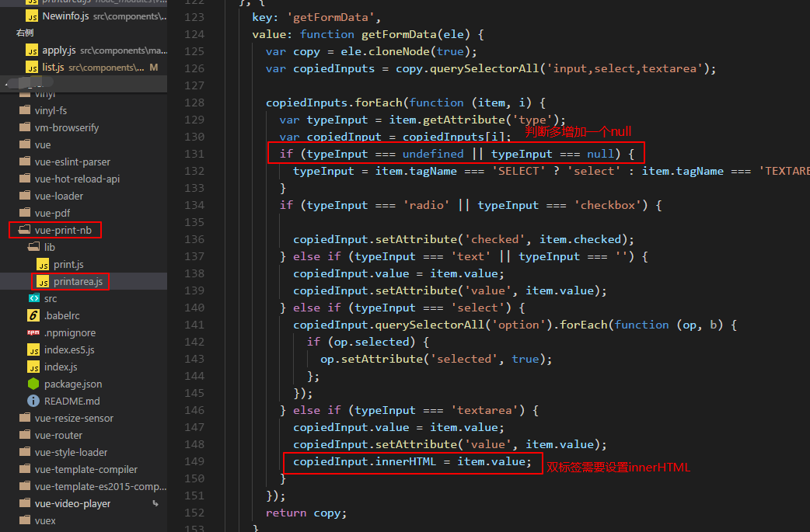Click the symlink arrow icon on vue-video-player
The image size is (810, 532).
155,503
